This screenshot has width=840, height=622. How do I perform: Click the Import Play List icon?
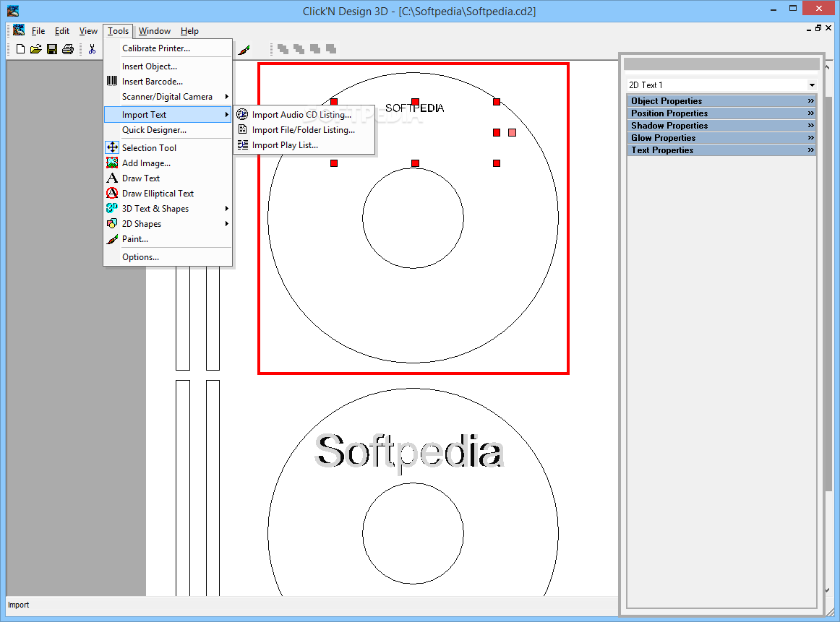[243, 144]
